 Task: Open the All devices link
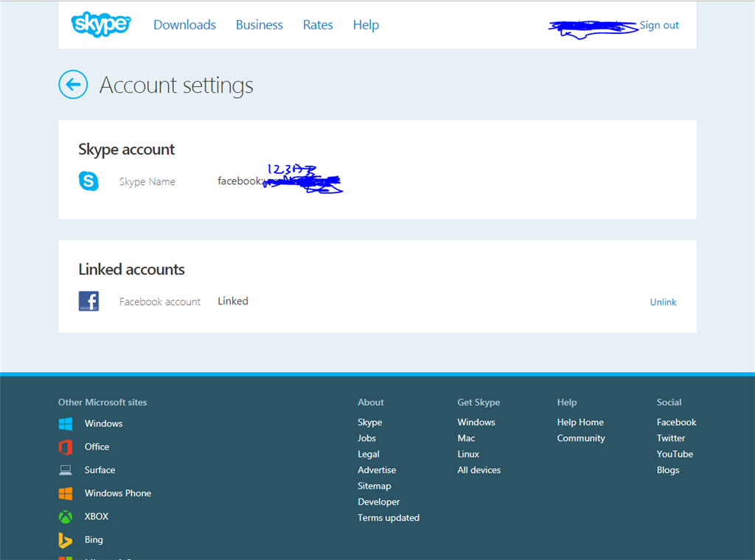coord(479,470)
